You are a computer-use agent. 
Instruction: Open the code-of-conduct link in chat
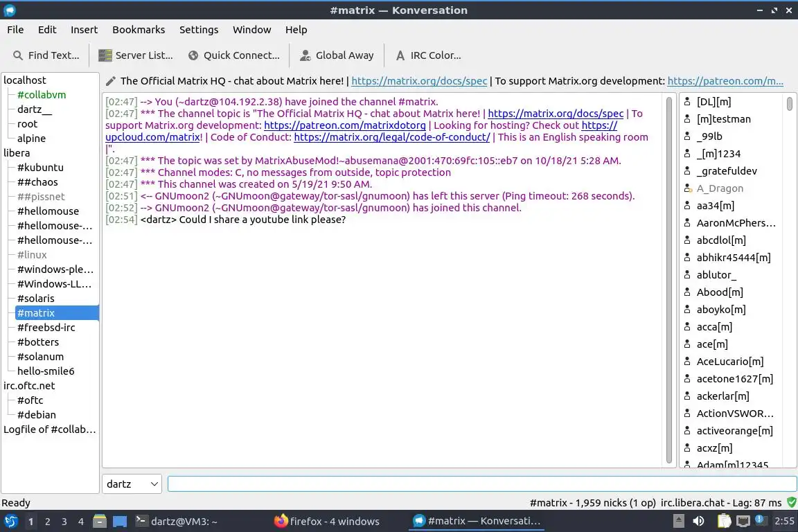(x=392, y=137)
